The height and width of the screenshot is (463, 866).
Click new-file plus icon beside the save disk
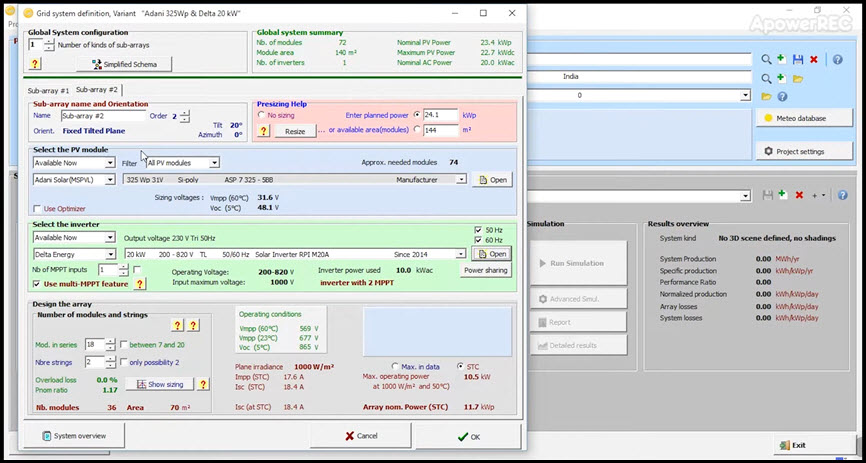click(781, 59)
